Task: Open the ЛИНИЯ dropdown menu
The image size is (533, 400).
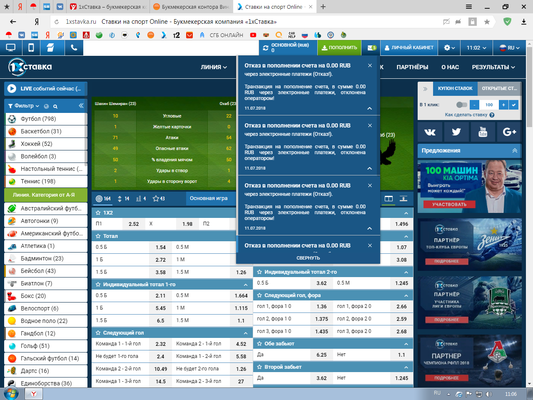Action: pos(213,67)
